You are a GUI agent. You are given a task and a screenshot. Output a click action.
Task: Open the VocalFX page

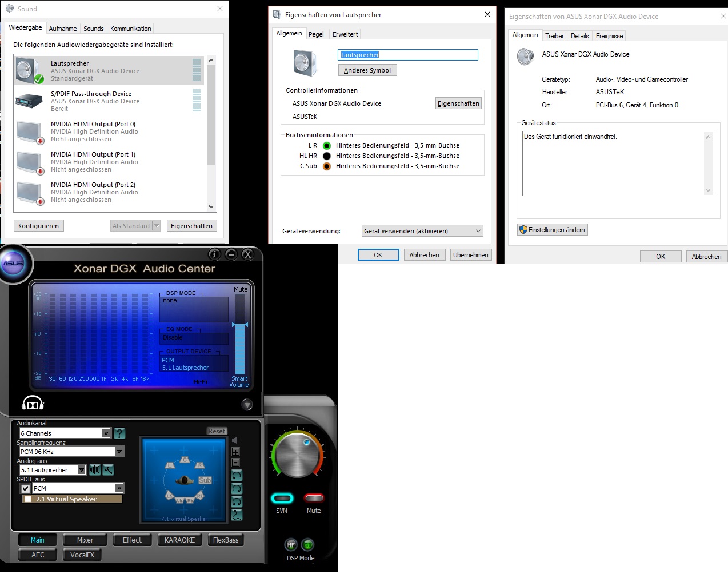click(82, 555)
